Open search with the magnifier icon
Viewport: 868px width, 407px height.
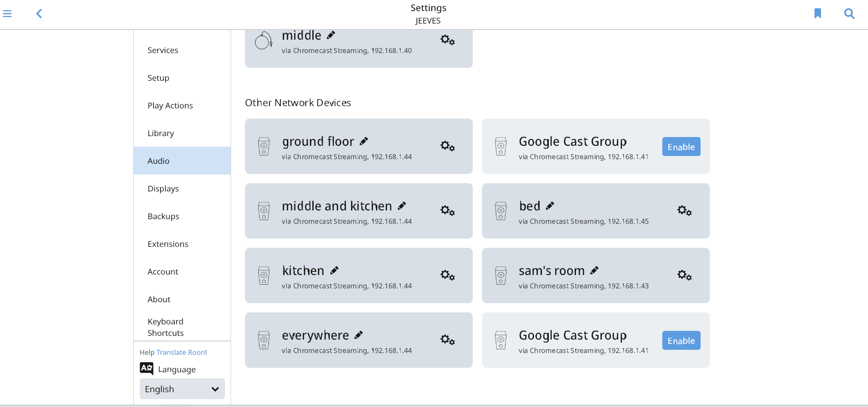[x=849, y=14]
